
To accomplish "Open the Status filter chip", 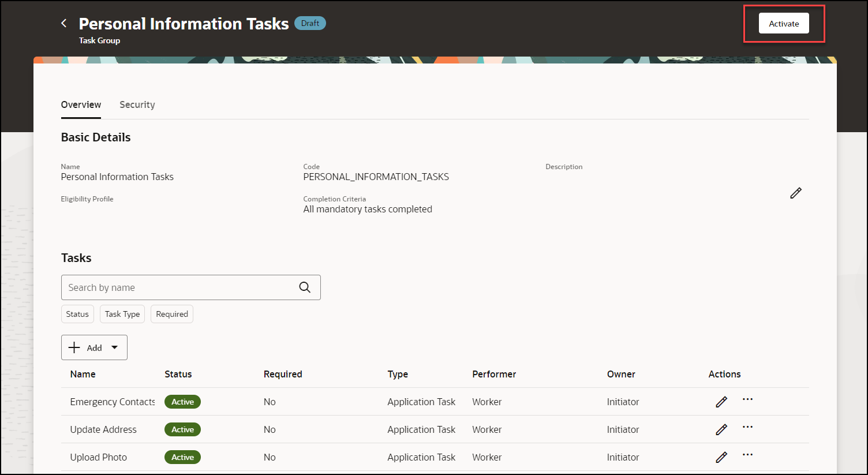I will click(x=77, y=314).
